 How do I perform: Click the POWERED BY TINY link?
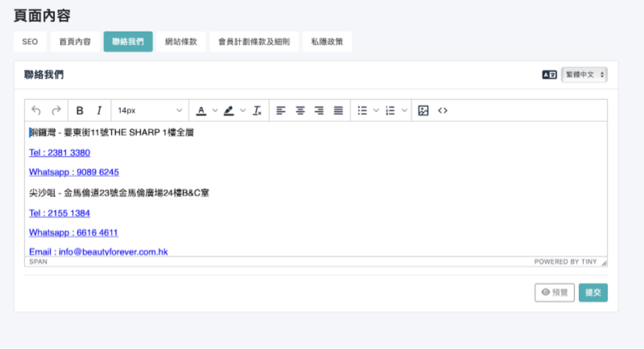pos(566,262)
